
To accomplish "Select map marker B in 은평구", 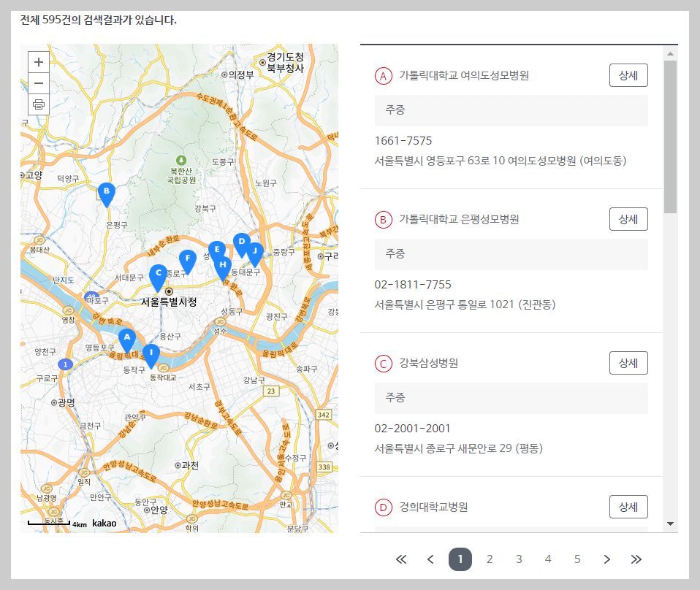I will point(107,192).
